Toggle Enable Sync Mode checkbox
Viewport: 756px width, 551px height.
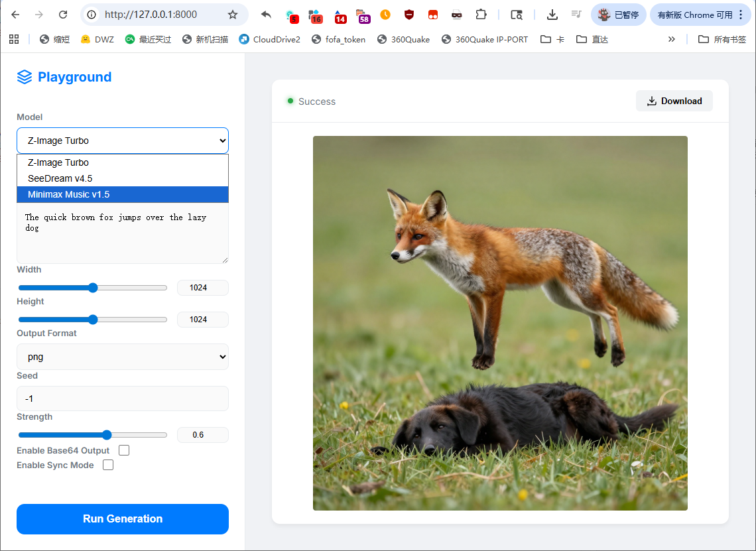[x=108, y=465]
